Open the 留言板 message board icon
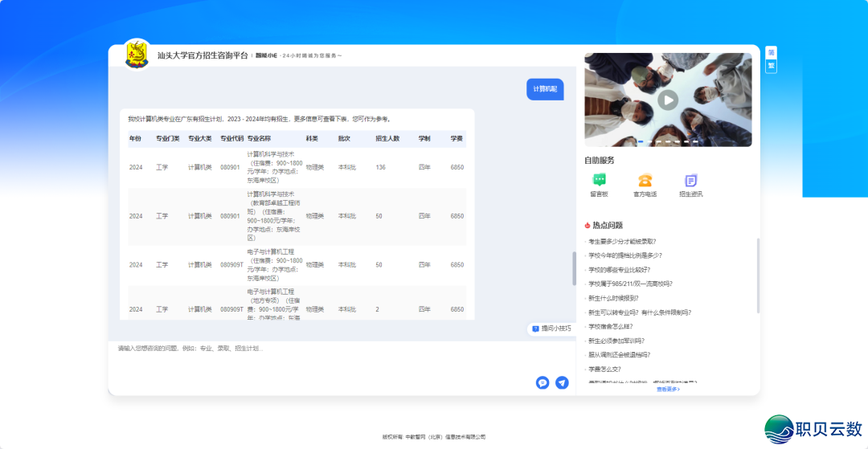The height and width of the screenshot is (449, 868). tap(599, 182)
